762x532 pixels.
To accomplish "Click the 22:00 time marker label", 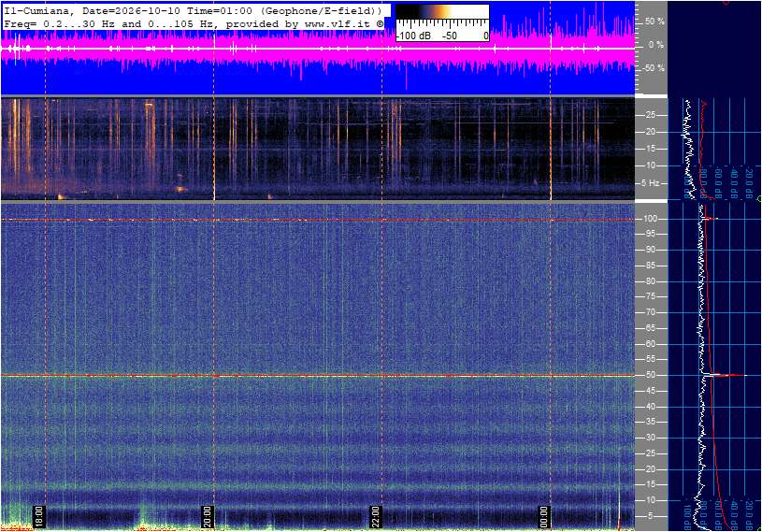I will pyautogui.click(x=375, y=516).
